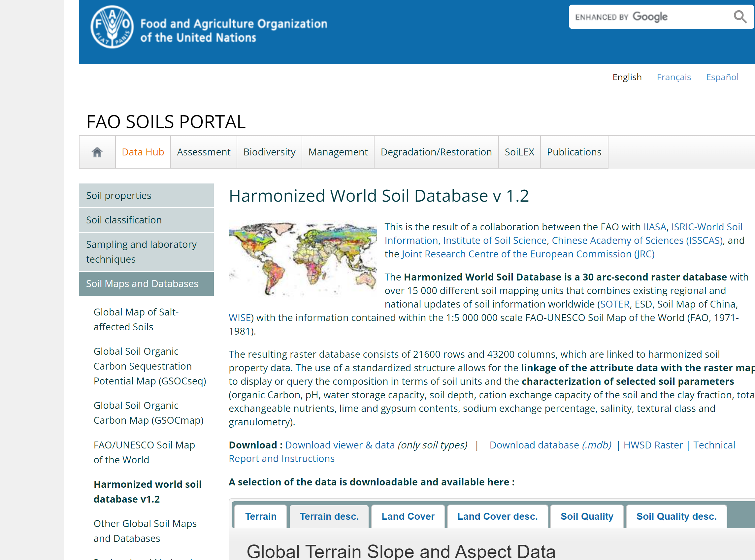Open the IIASA link

655,227
